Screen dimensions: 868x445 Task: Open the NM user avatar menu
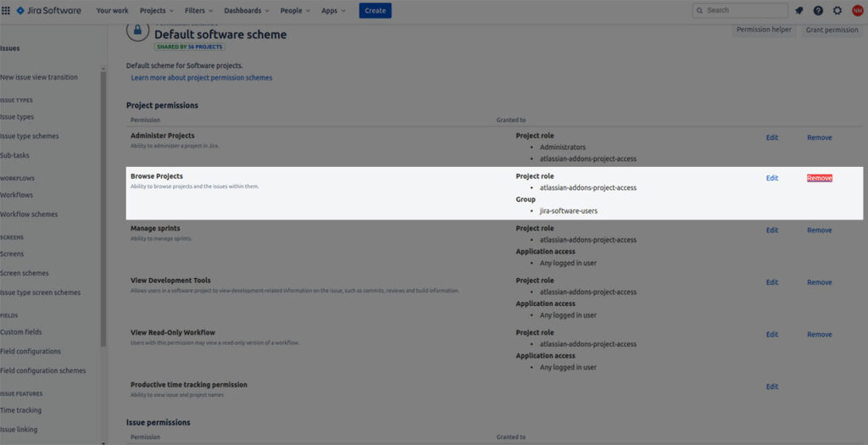[858, 10]
